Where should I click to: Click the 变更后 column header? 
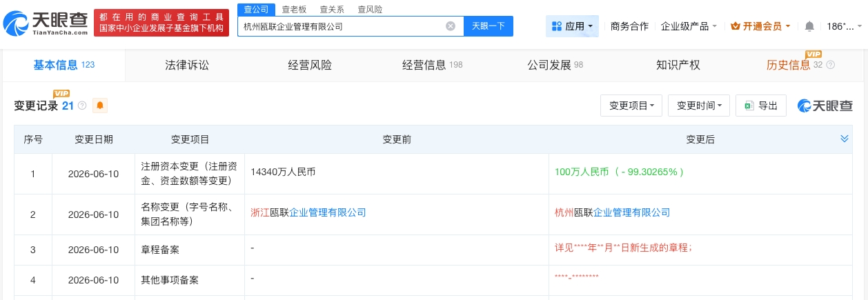[x=700, y=139]
